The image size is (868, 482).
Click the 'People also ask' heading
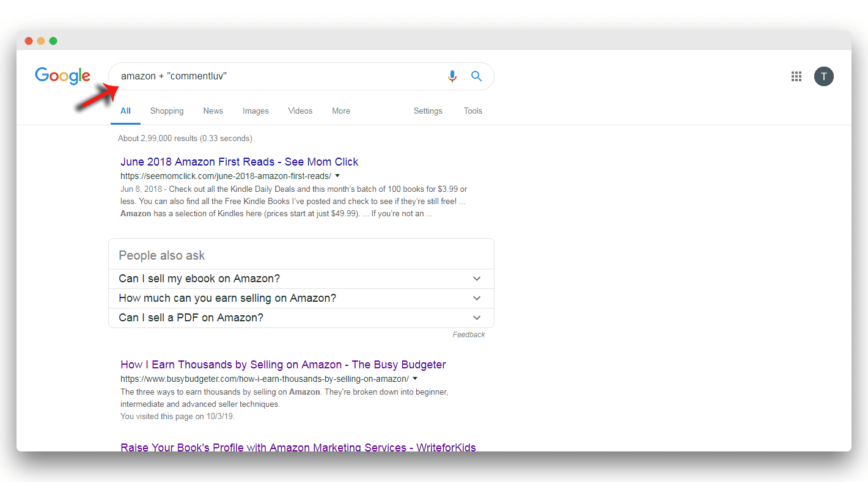pos(162,255)
